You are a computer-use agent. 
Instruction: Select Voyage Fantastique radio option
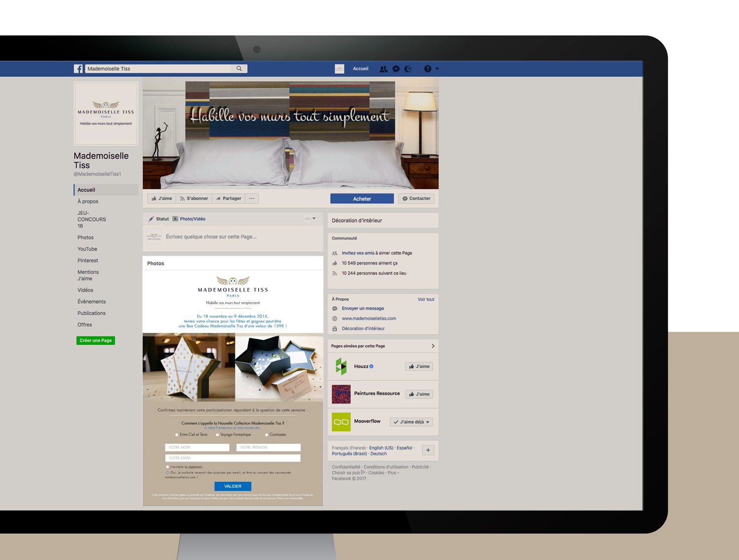tap(217, 434)
